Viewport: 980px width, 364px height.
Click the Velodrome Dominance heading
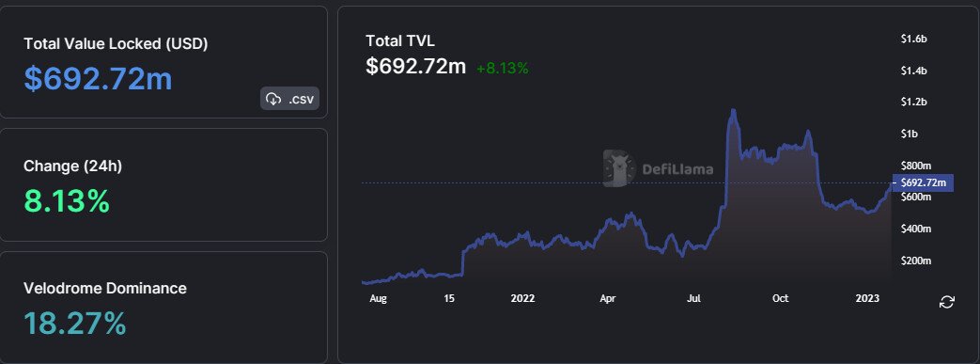(105, 289)
